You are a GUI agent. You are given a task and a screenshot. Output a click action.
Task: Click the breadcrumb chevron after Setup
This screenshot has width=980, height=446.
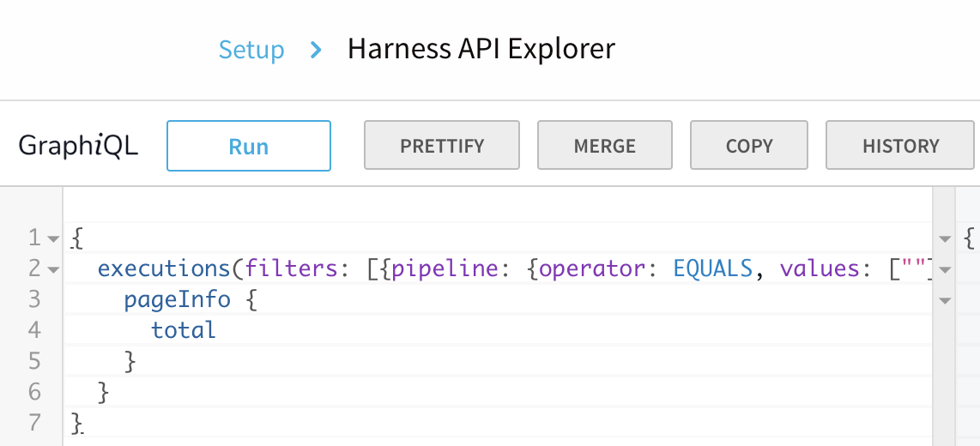[317, 50]
